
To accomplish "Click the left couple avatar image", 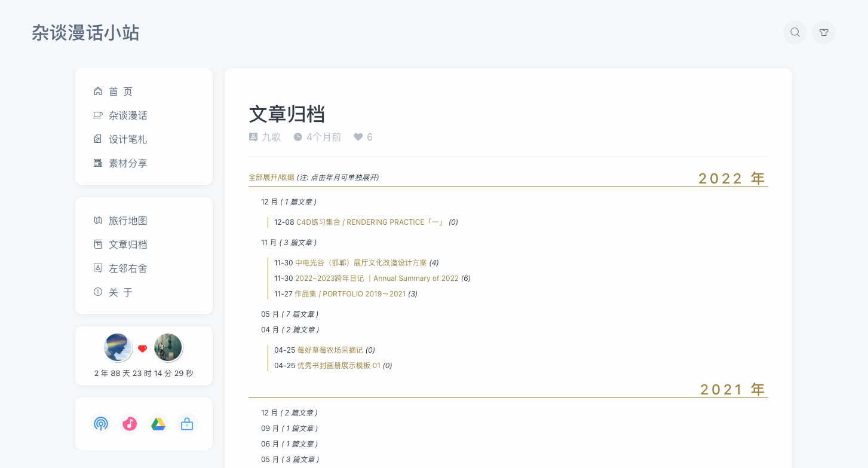I will click(x=118, y=347).
